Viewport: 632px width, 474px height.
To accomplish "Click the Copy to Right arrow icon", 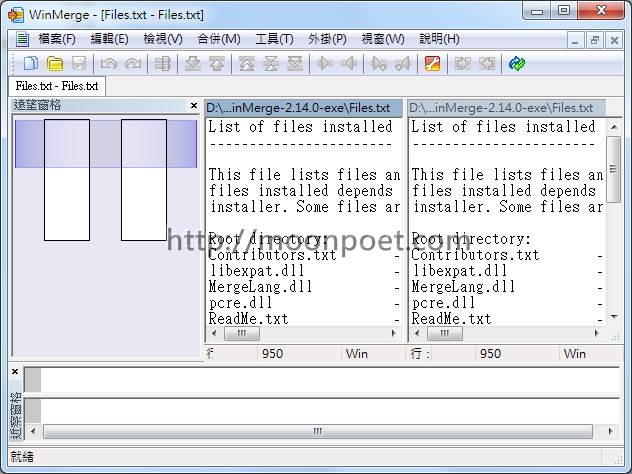I will click(x=324, y=64).
